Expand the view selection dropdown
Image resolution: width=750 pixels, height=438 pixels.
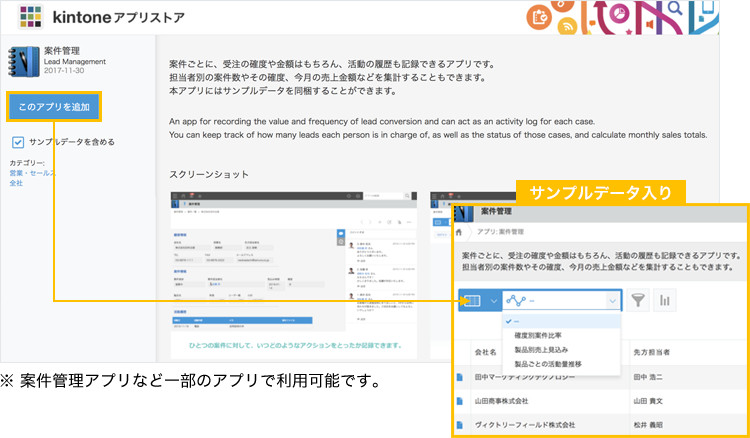pos(561,300)
